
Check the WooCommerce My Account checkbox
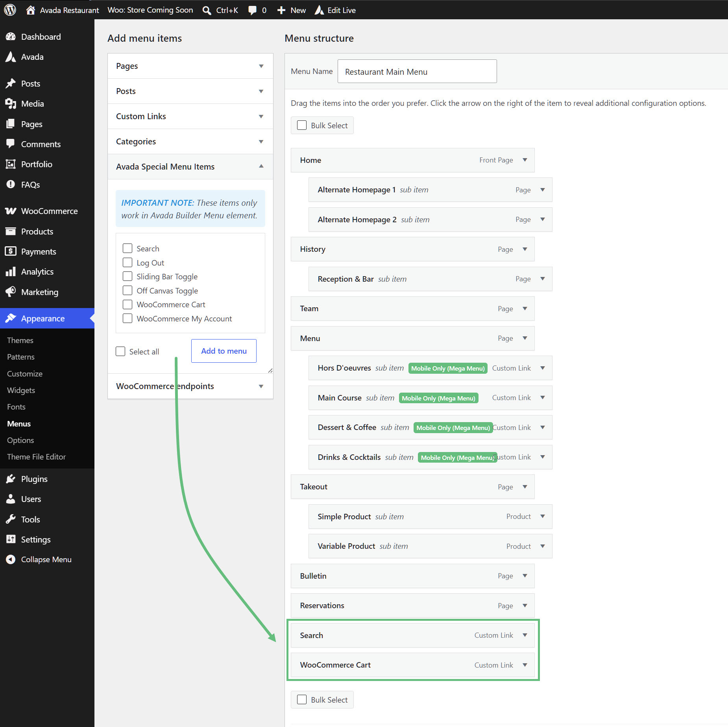127,318
